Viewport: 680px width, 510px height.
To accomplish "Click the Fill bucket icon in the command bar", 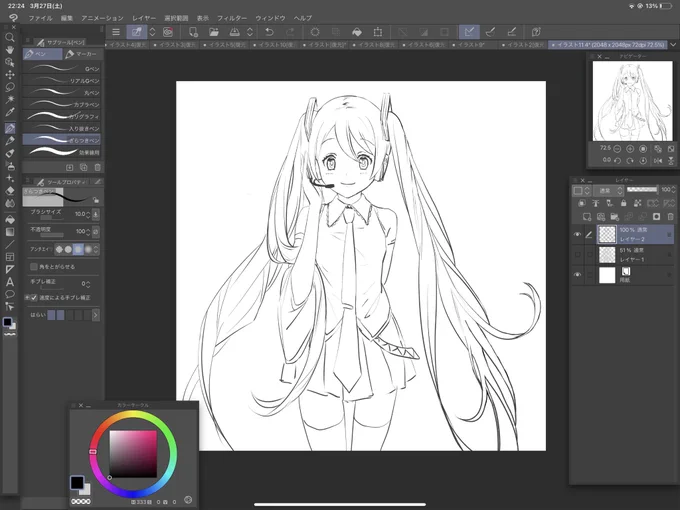I will (x=356, y=32).
